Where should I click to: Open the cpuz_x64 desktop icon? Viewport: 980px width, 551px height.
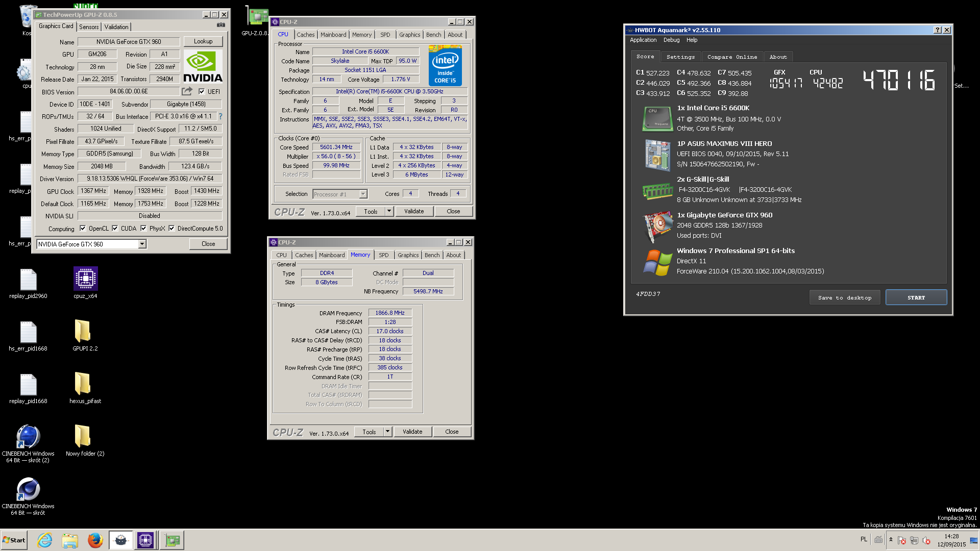pos(85,283)
